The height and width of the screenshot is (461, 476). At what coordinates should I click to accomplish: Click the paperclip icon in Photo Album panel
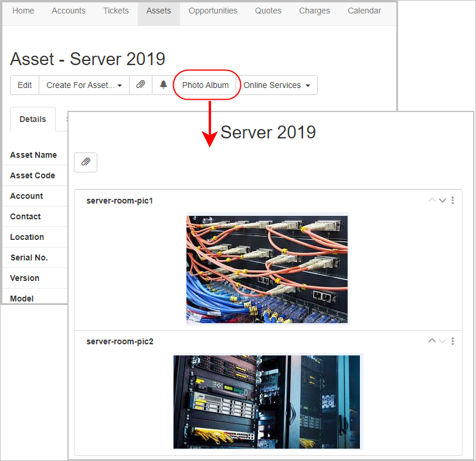pos(86,162)
